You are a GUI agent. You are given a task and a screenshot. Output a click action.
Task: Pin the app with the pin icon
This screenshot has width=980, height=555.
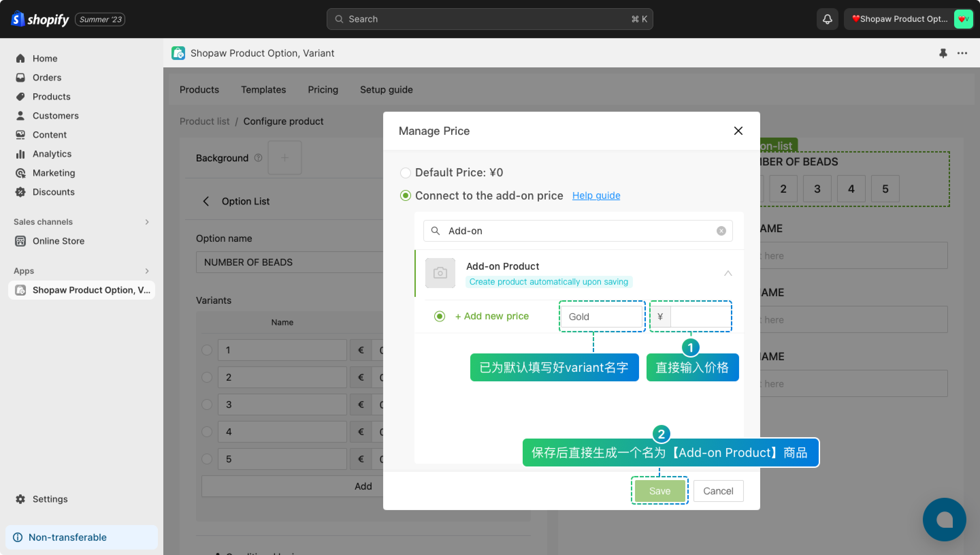943,53
